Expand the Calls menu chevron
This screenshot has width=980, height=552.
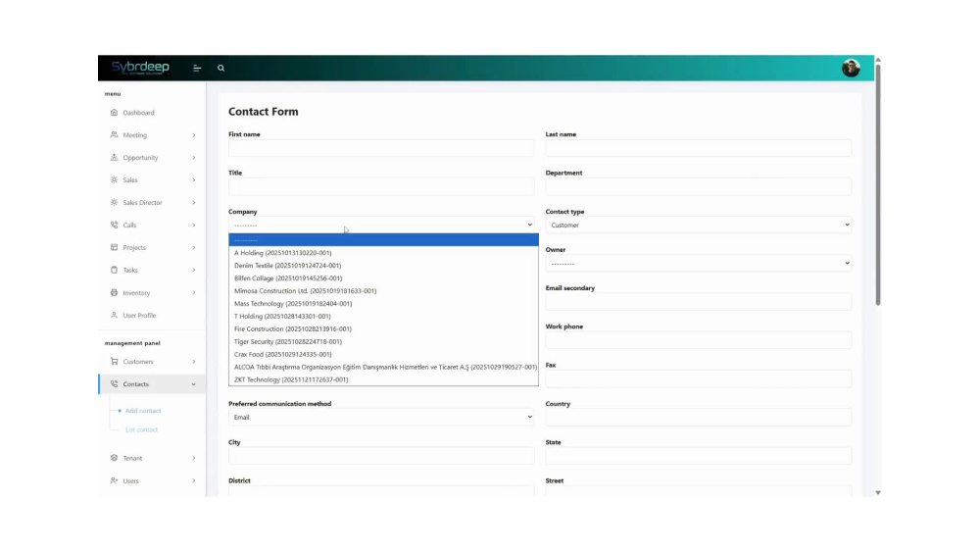[194, 226]
